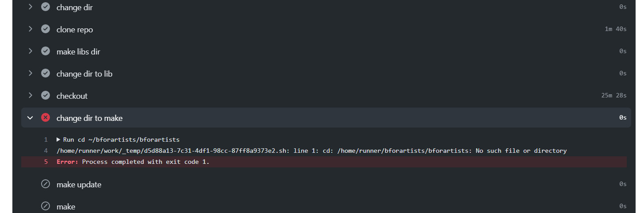Expand the clone repo step

click(x=30, y=29)
